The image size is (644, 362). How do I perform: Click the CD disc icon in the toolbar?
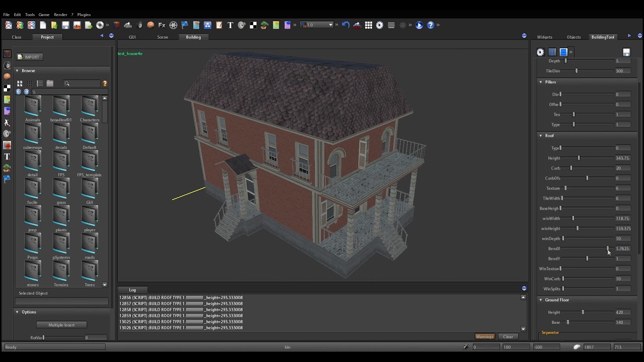click(x=100, y=25)
